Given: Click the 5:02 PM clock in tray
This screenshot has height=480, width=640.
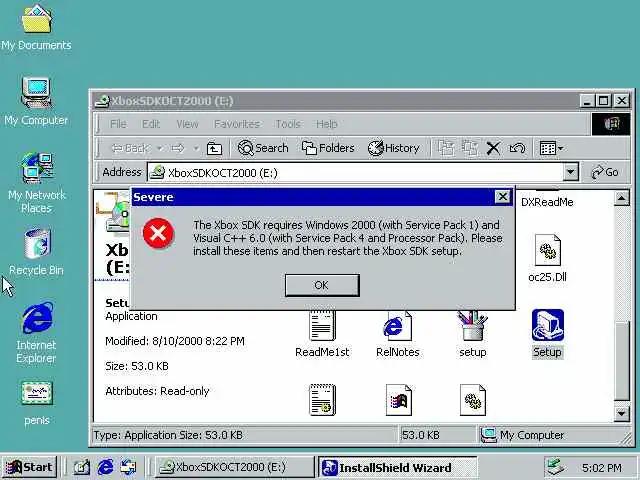Looking at the screenshot, I should (602, 467).
